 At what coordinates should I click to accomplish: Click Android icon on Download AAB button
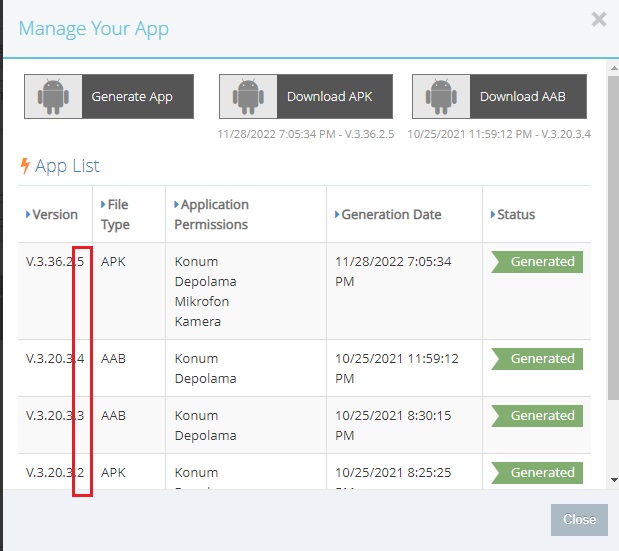tap(441, 96)
